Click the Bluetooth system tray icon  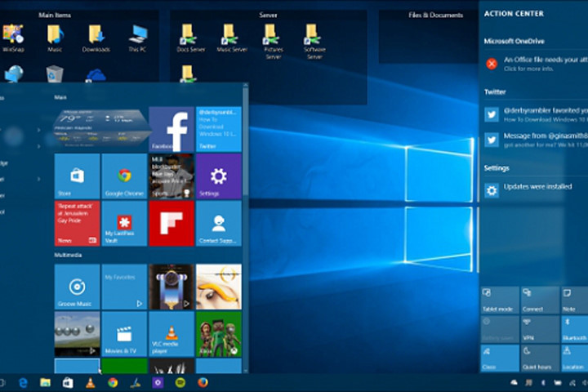(x=543, y=383)
